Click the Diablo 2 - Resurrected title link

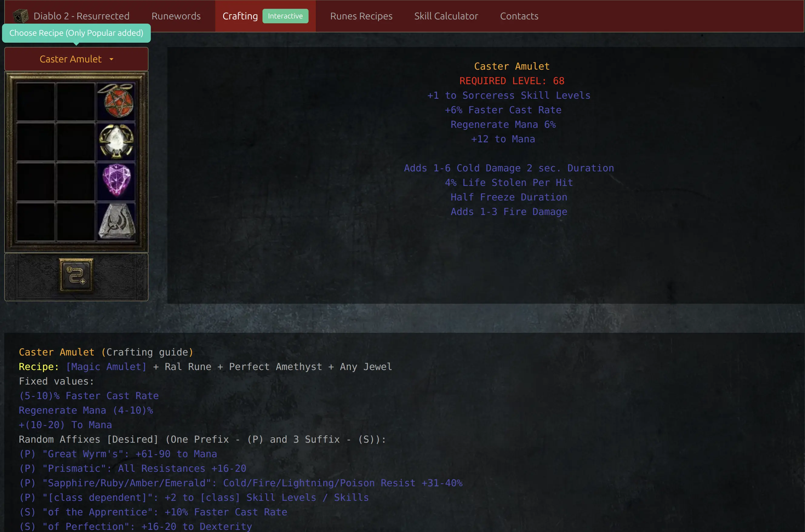point(81,16)
